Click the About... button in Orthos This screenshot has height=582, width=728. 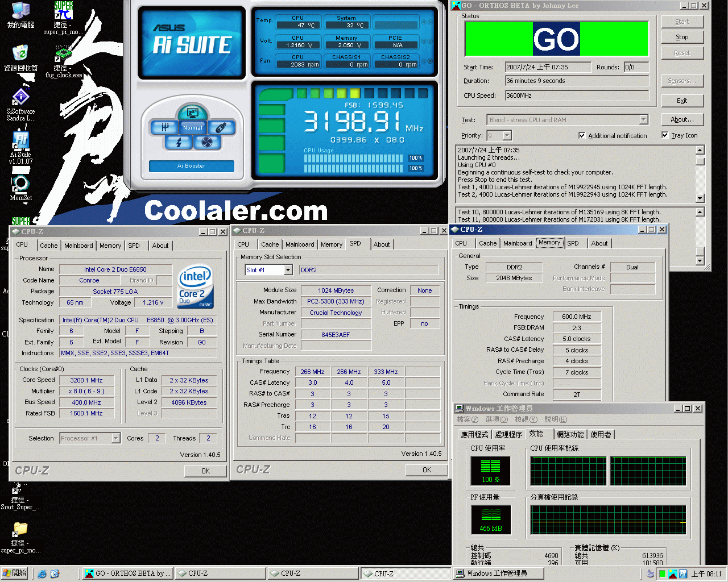(682, 120)
